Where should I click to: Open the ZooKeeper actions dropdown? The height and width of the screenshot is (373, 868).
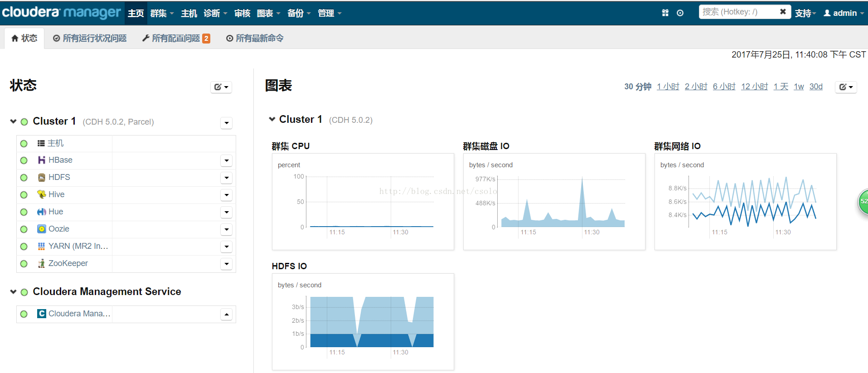[x=227, y=264]
